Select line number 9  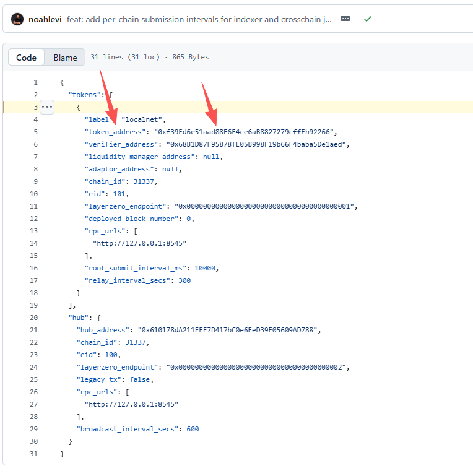point(35,181)
